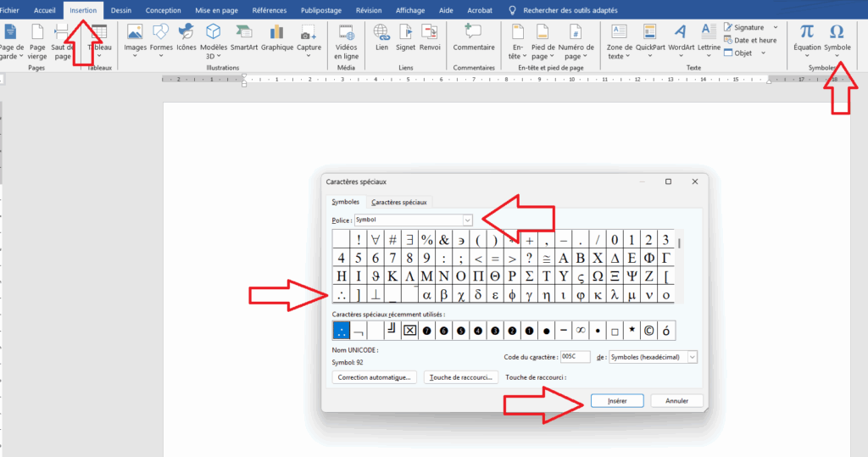Open the En-tête header menu
The height and width of the screenshot is (457, 868).
tap(518, 42)
